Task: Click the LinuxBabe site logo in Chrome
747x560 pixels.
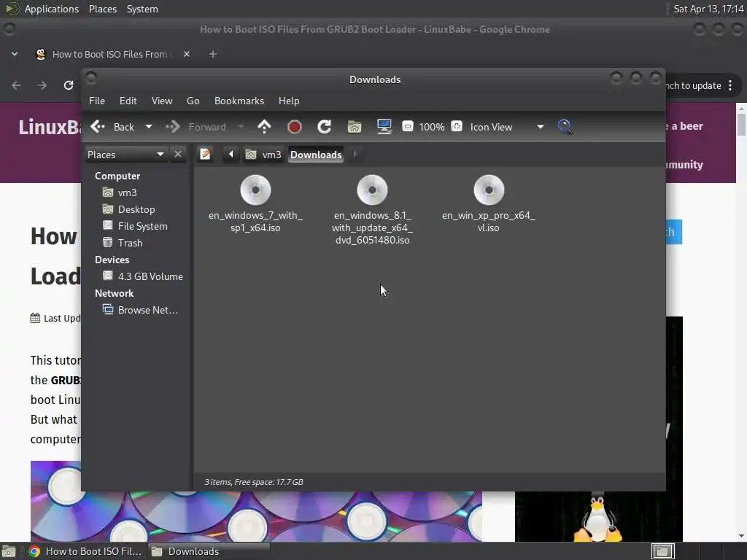Action: [x=50, y=127]
